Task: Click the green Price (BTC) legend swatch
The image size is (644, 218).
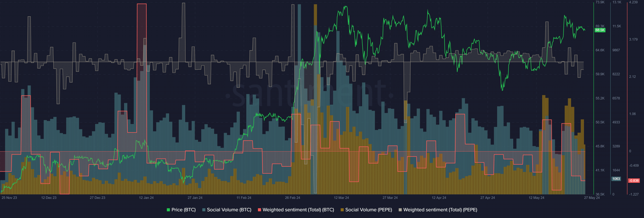Action: 168,210
